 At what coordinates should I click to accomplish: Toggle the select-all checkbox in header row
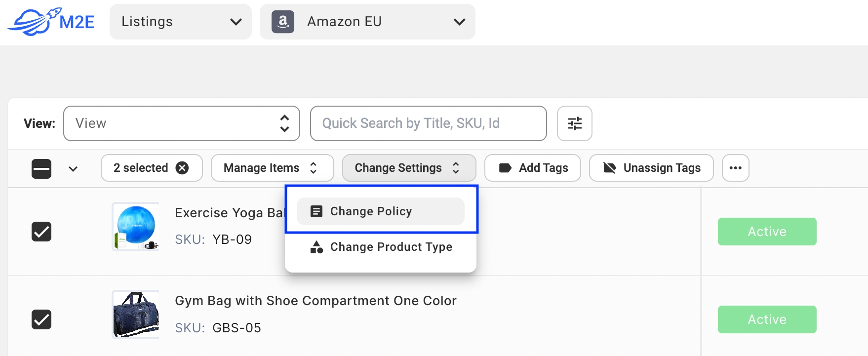41,168
